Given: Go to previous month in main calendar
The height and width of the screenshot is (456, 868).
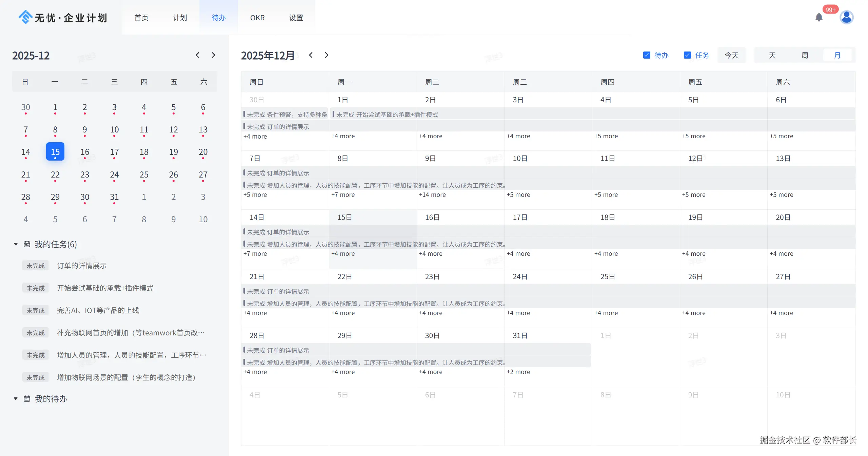Looking at the screenshot, I should [311, 55].
